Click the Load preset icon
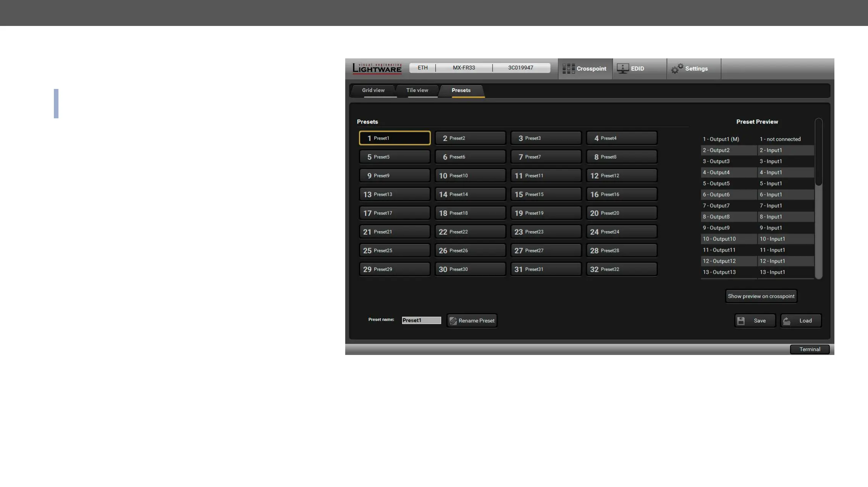 coord(787,321)
